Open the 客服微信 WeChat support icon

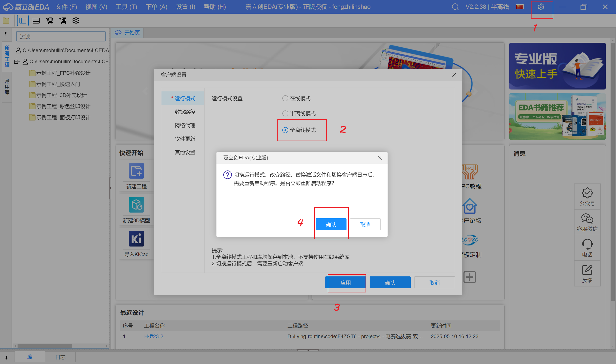pyautogui.click(x=587, y=219)
